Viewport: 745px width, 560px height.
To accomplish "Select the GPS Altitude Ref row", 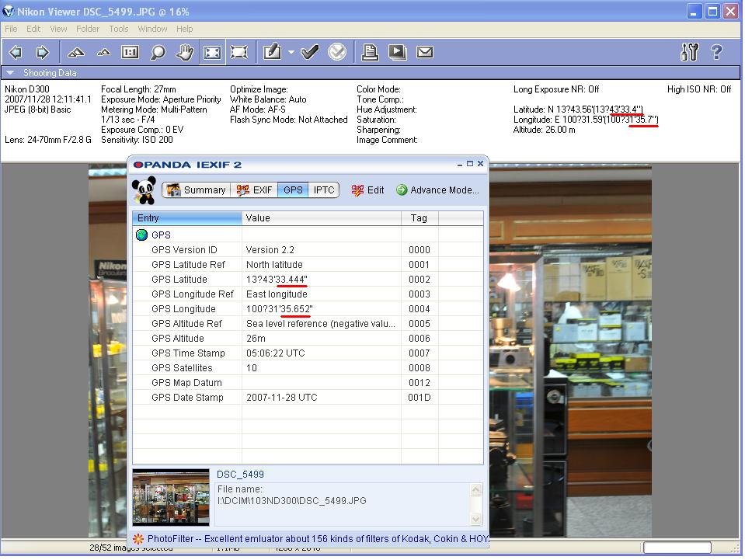I will (x=308, y=323).
